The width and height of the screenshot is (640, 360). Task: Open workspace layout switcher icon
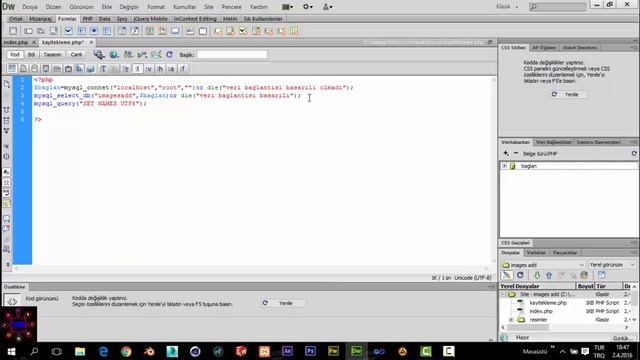click(x=287, y=7)
